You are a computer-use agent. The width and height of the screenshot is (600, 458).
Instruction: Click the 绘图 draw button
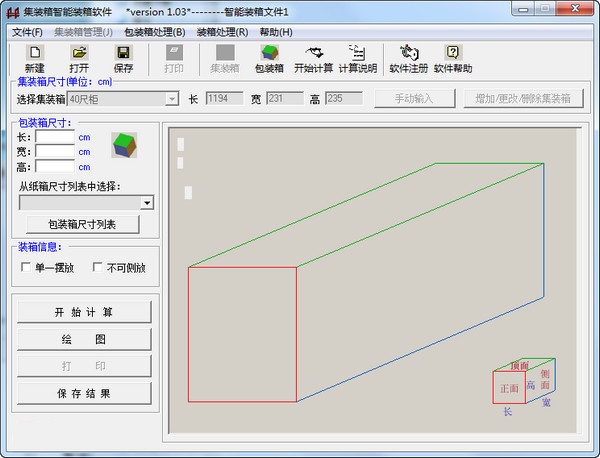pos(84,339)
